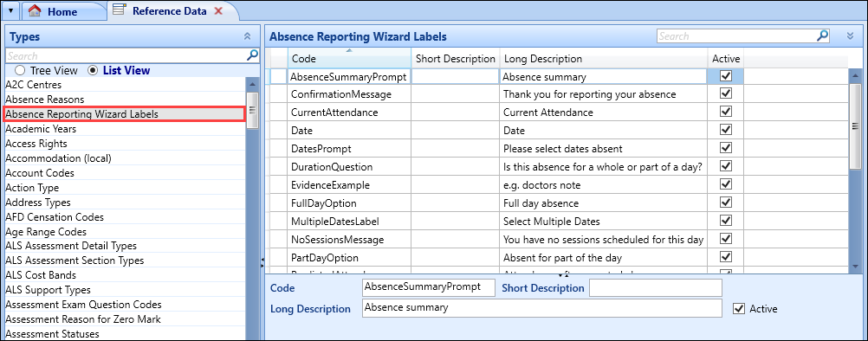This screenshot has height=341, width=868.
Task: Click the Types panel search magnifier icon
Action: pyautogui.click(x=252, y=55)
